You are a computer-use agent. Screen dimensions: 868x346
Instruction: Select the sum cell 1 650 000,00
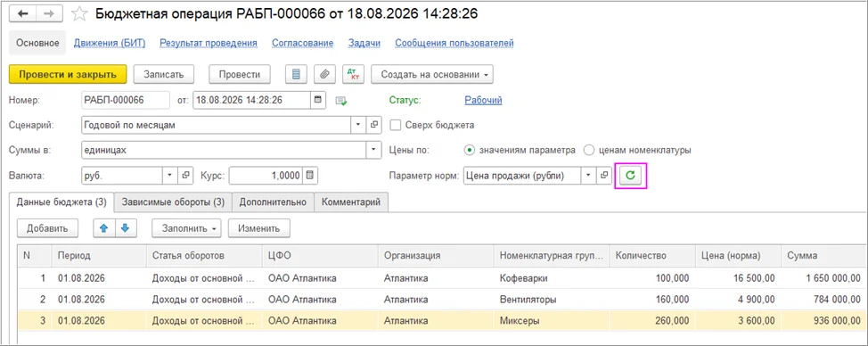[824, 278]
